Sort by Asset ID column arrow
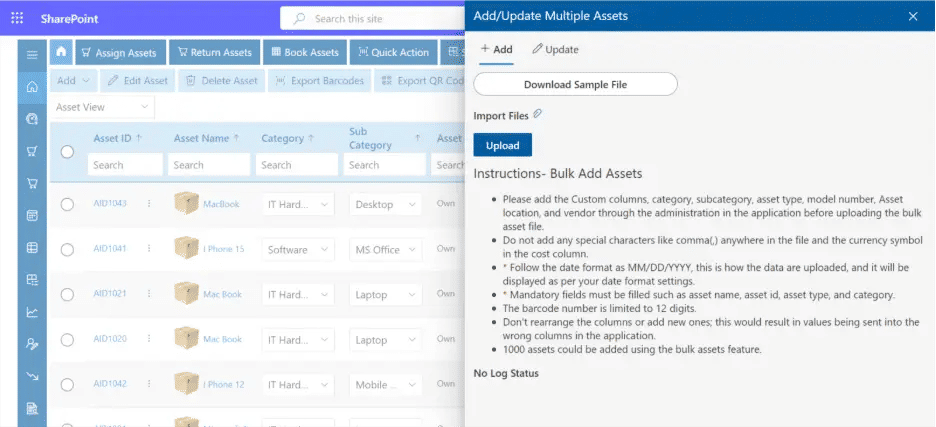Screen dimensions: 936x427 click(139, 138)
